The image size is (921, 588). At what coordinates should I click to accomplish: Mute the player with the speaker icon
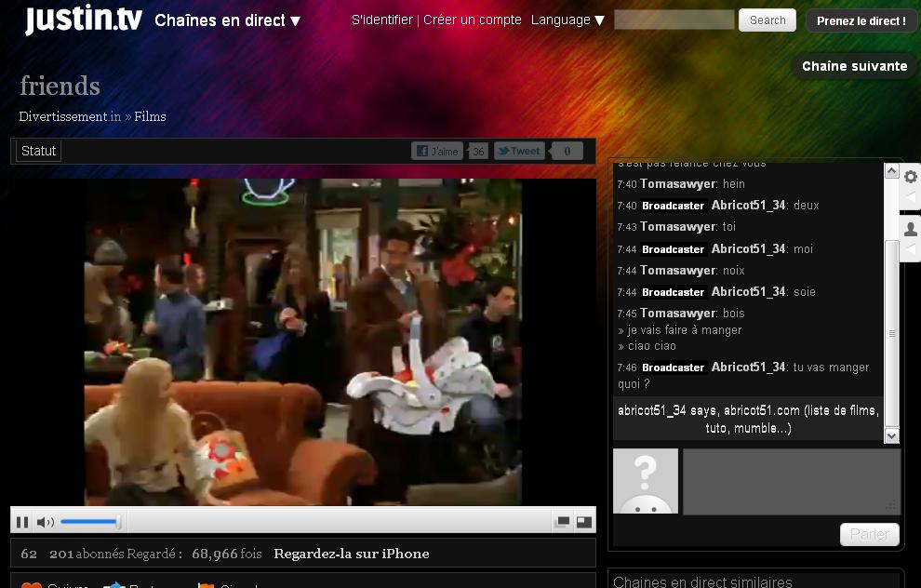pos(45,522)
